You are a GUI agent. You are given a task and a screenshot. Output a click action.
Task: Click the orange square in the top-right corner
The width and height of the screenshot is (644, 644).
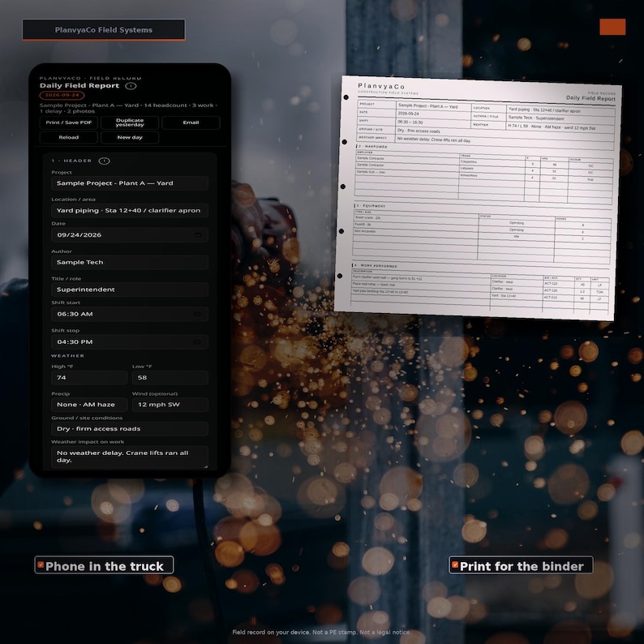pyautogui.click(x=612, y=27)
